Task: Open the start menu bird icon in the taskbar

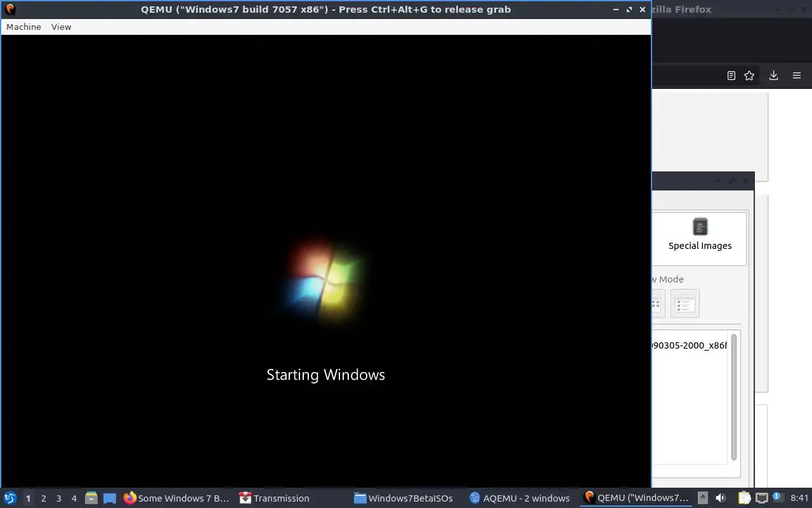Action: tap(10, 498)
